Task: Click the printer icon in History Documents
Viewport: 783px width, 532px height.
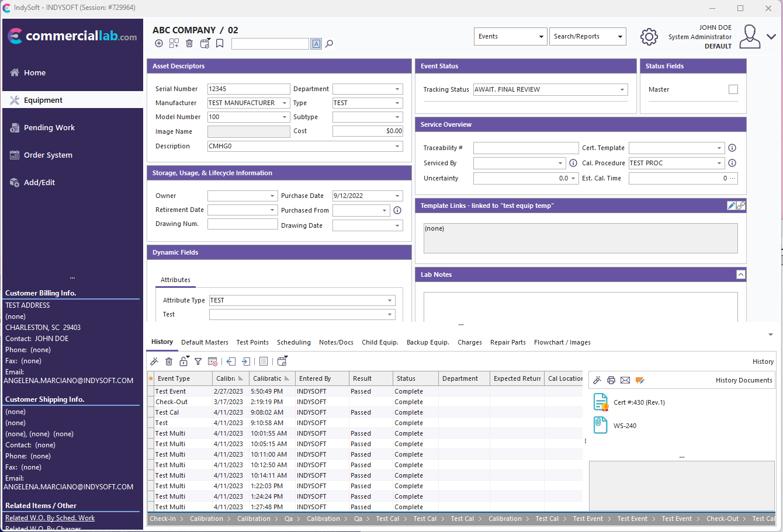Action: tap(611, 380)
